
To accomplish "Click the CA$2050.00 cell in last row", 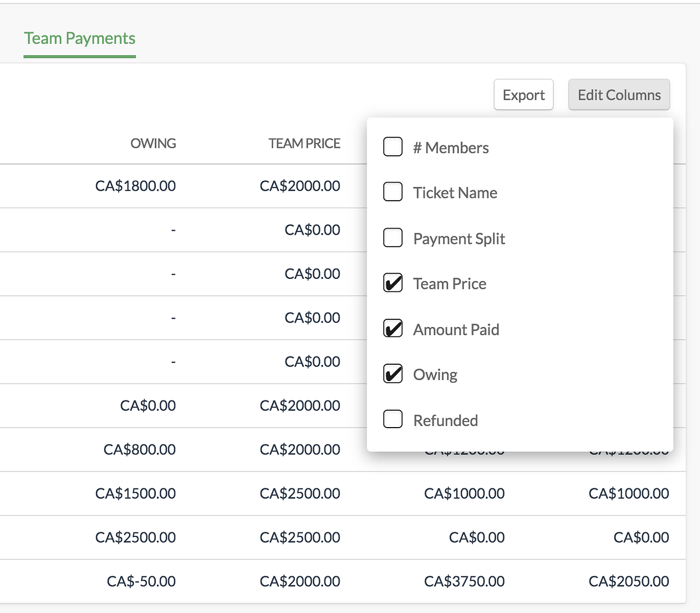I will 628,581.
